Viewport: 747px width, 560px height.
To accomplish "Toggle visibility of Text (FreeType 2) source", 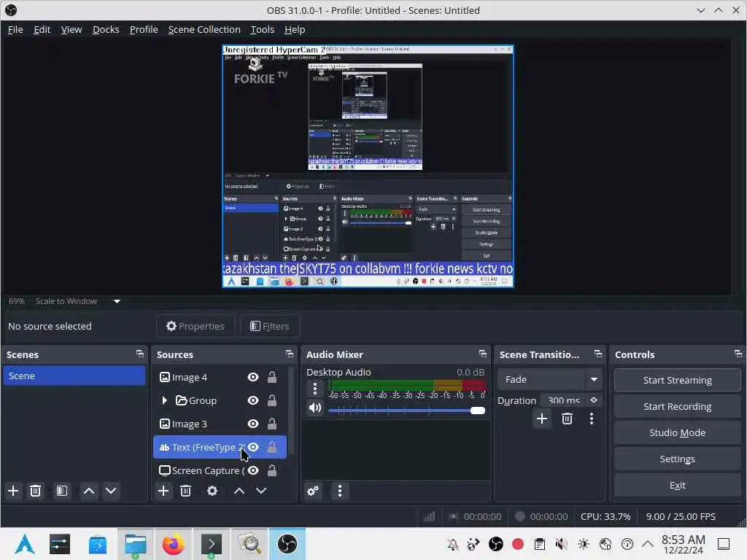I will (253, 447).
